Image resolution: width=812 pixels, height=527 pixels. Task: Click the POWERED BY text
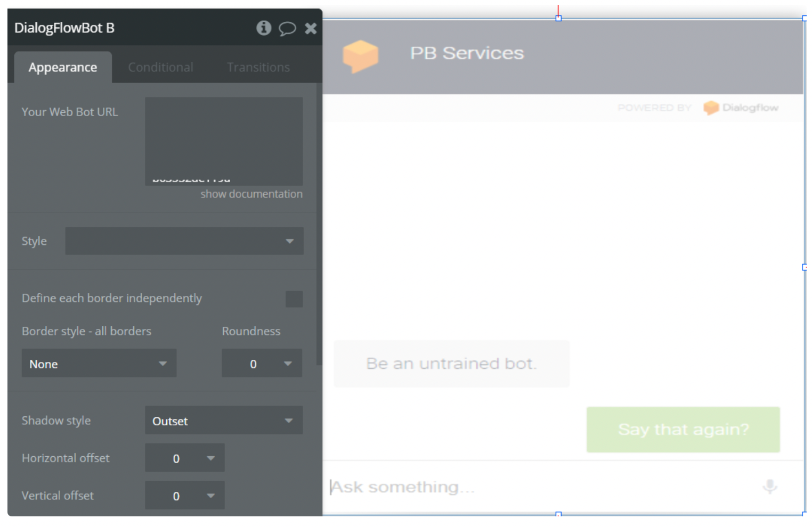(654, 108)
